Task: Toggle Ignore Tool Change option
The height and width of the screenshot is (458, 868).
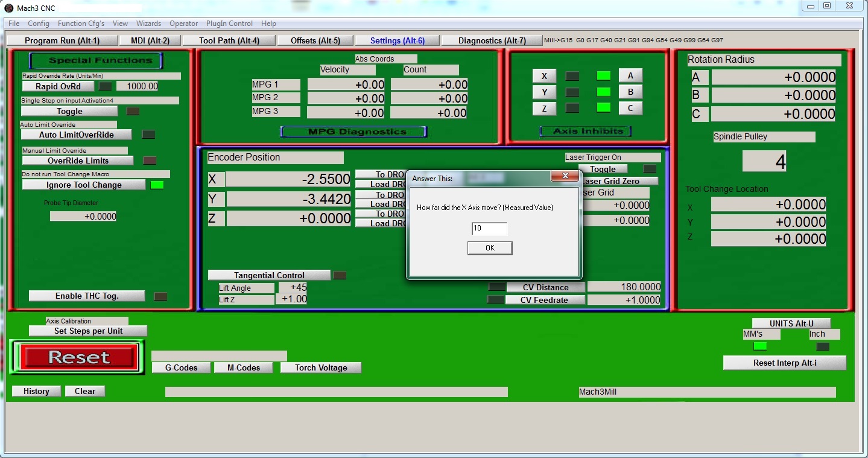Action: point(84,185)
